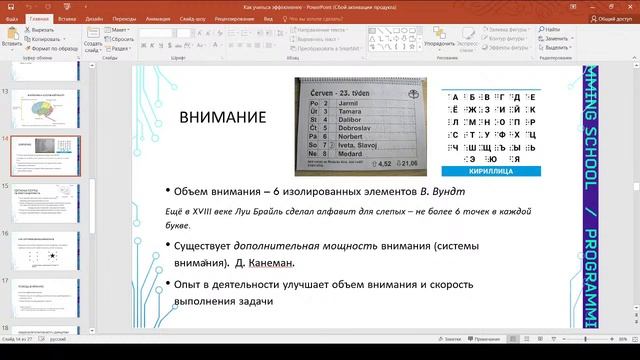
Task: Select slide 16 thumbnail with star
Action: click(x=46, y=251)
